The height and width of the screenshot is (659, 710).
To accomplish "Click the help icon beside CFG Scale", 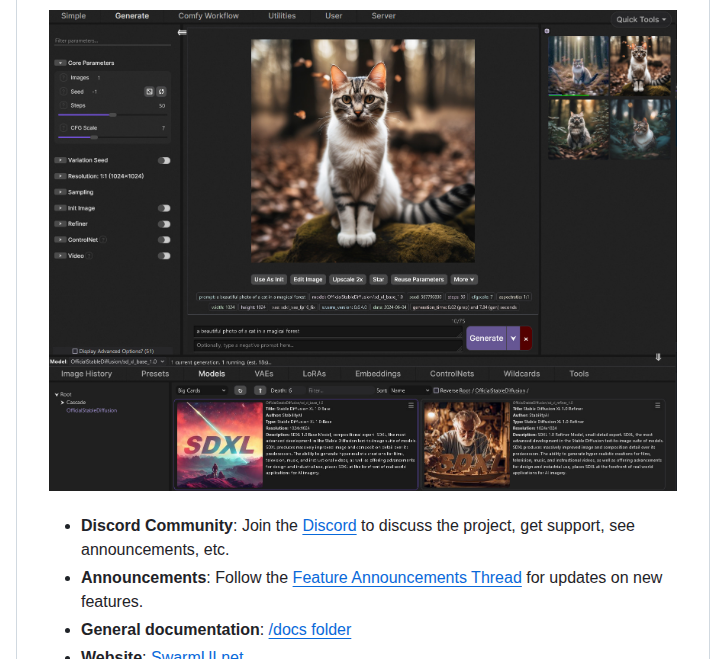I will tap(63, 128).
